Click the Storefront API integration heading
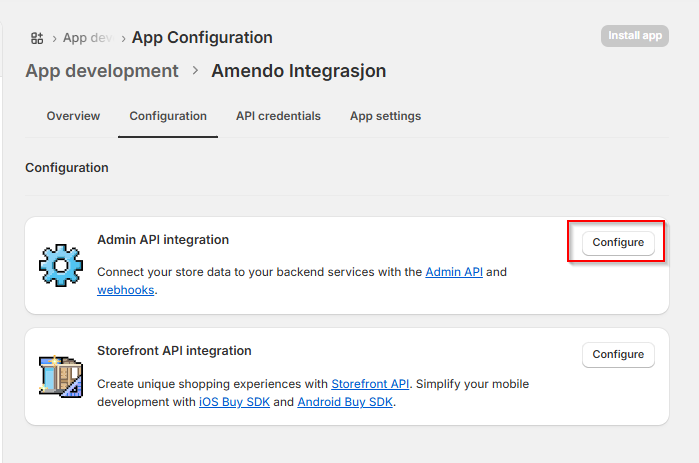 pos(174,351)
